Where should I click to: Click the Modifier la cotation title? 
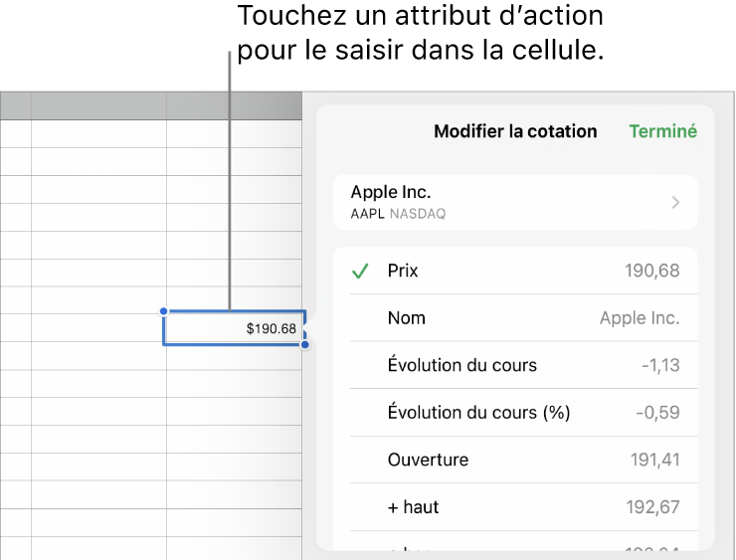[515, 131]
